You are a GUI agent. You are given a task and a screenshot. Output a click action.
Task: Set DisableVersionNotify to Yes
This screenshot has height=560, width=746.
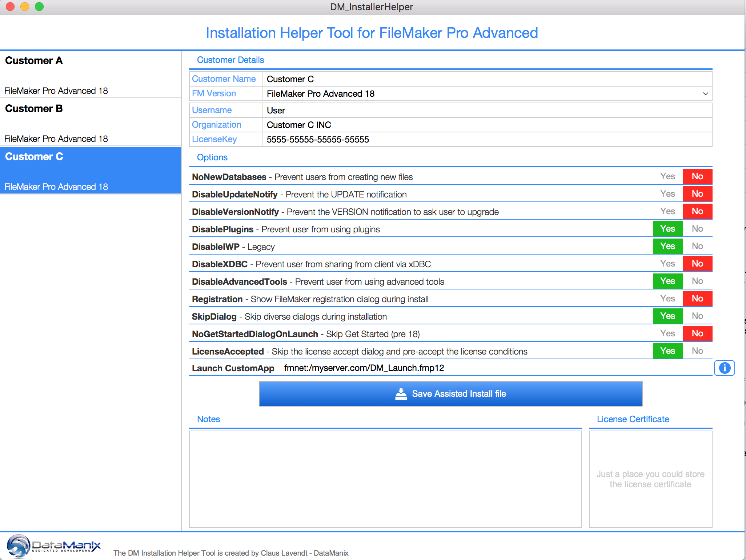click(668, 211)
